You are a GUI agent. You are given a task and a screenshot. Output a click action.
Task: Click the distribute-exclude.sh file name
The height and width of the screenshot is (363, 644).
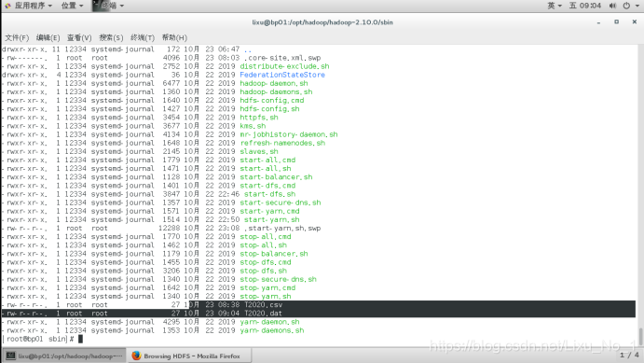point(284,66)
